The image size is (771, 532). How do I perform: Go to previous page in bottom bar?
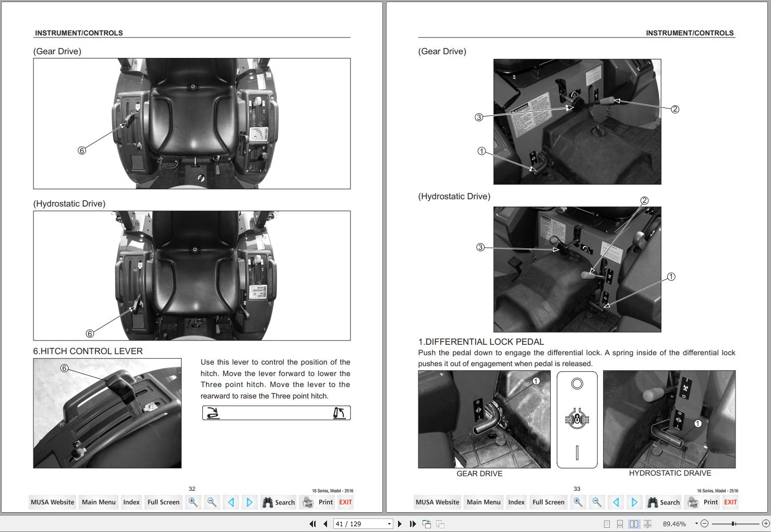click(x=326, y=524)
